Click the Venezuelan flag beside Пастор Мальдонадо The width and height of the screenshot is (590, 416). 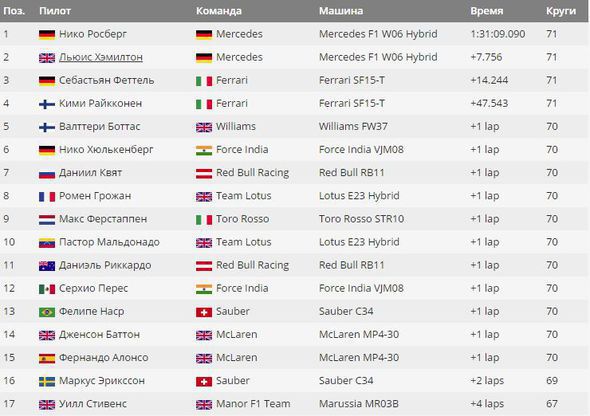pos(47,243)
